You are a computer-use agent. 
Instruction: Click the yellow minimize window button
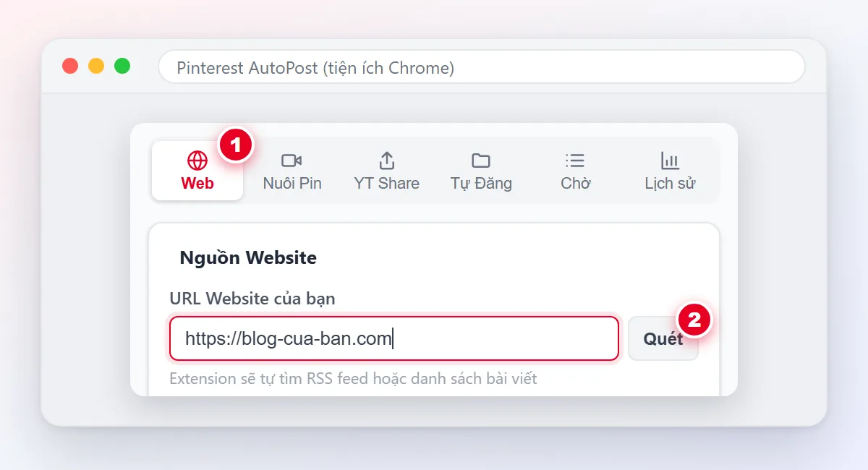tap(96, 66)
